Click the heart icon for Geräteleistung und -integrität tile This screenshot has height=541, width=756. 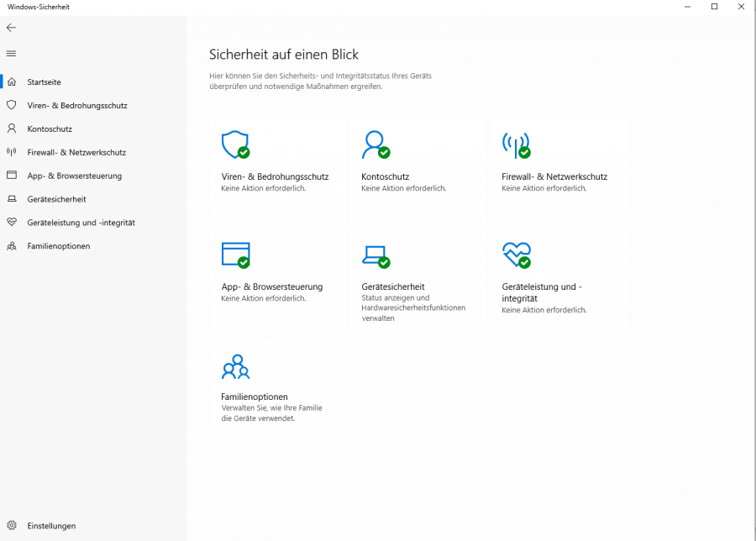(x=515, y=254)
